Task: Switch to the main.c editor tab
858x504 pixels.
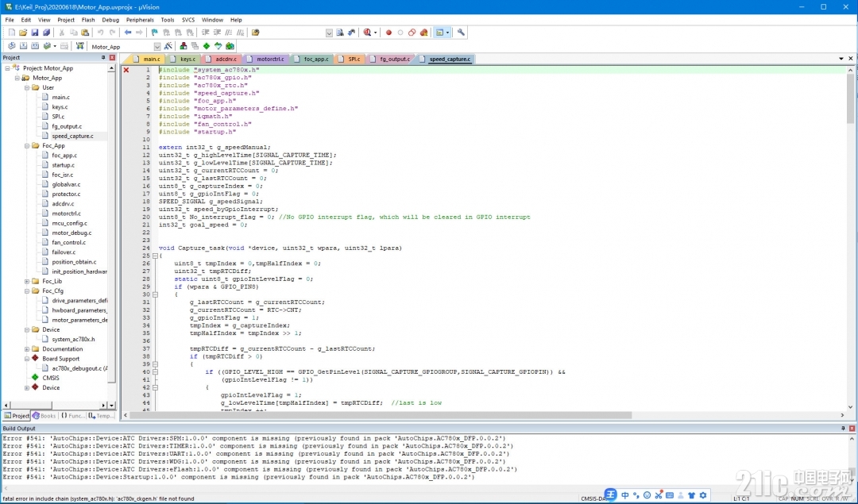Action: click(x=147, y=59)
